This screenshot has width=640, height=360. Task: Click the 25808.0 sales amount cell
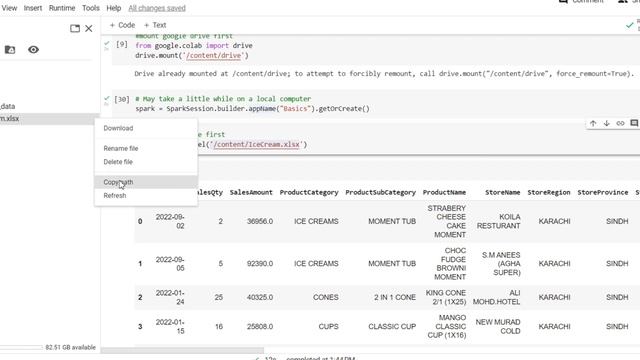tap(260, 327)
